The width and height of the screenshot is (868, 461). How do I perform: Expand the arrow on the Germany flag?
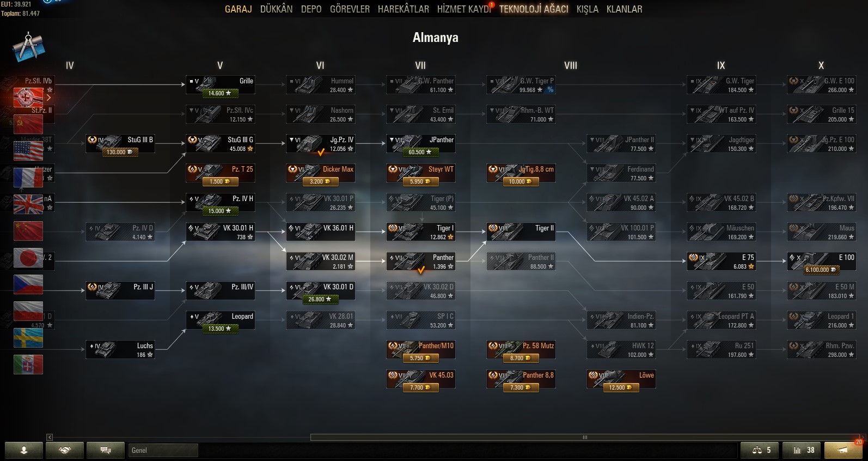pyautogui.click(x=48, y=98)
